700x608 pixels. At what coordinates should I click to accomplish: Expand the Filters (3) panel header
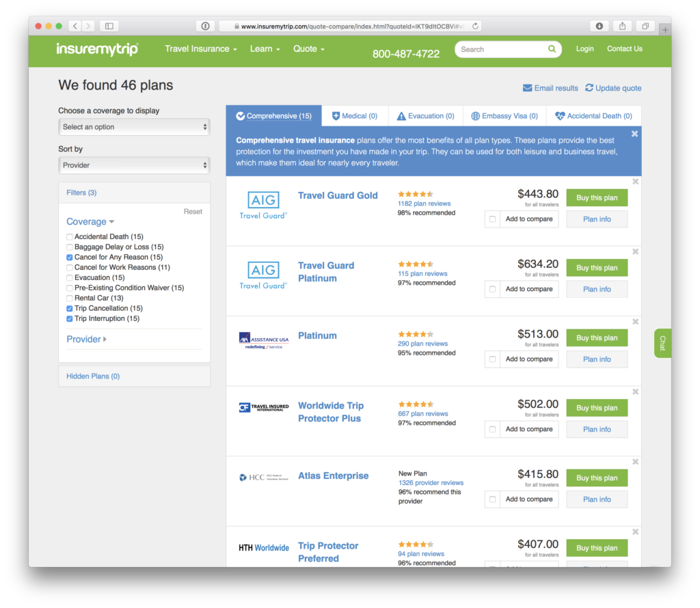click(135, 193)
